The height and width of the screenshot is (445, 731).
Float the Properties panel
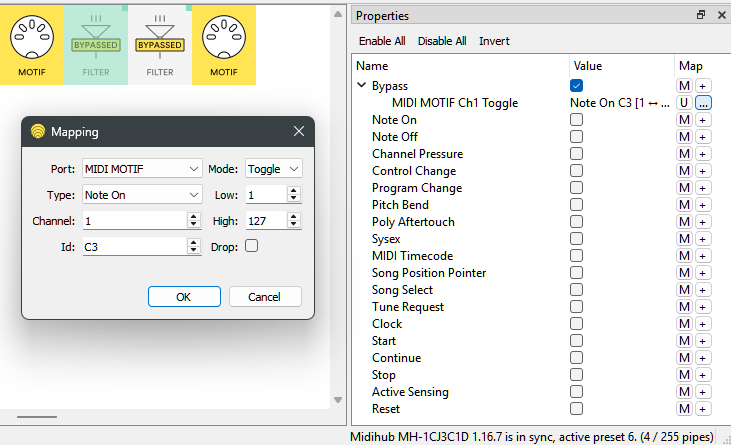point(701,15)
